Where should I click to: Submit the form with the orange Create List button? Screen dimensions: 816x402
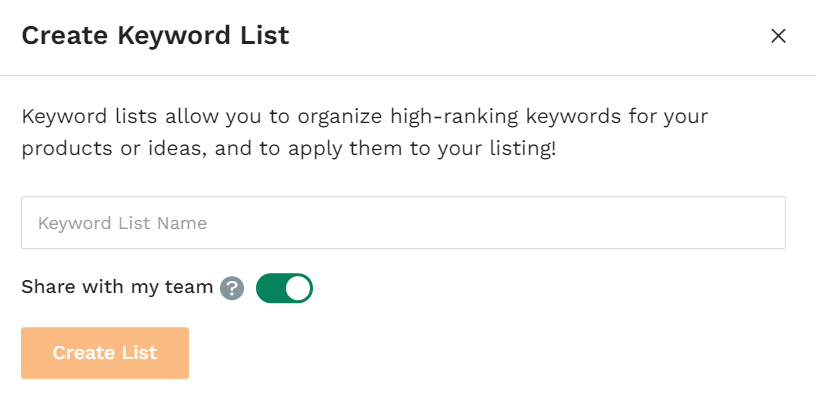[x=105, y=353]
